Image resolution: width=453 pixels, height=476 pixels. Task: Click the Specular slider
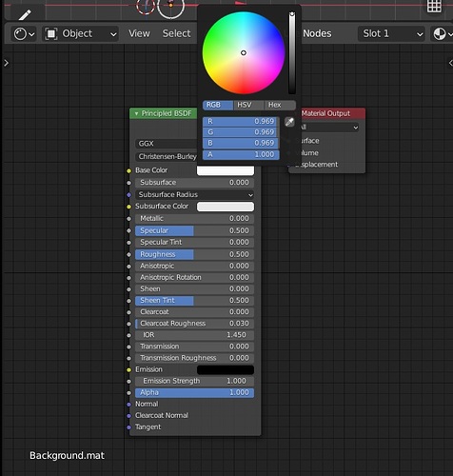coord(194,230)
